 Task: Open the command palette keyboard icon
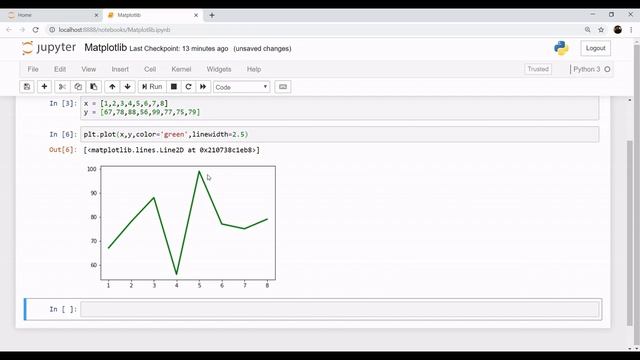(x=282, y=87)
